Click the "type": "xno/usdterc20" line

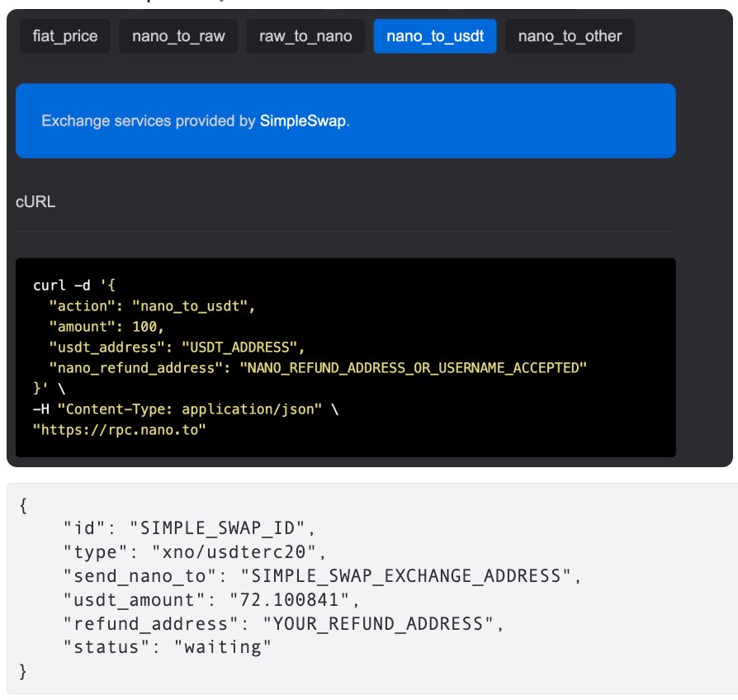(195, 552)
